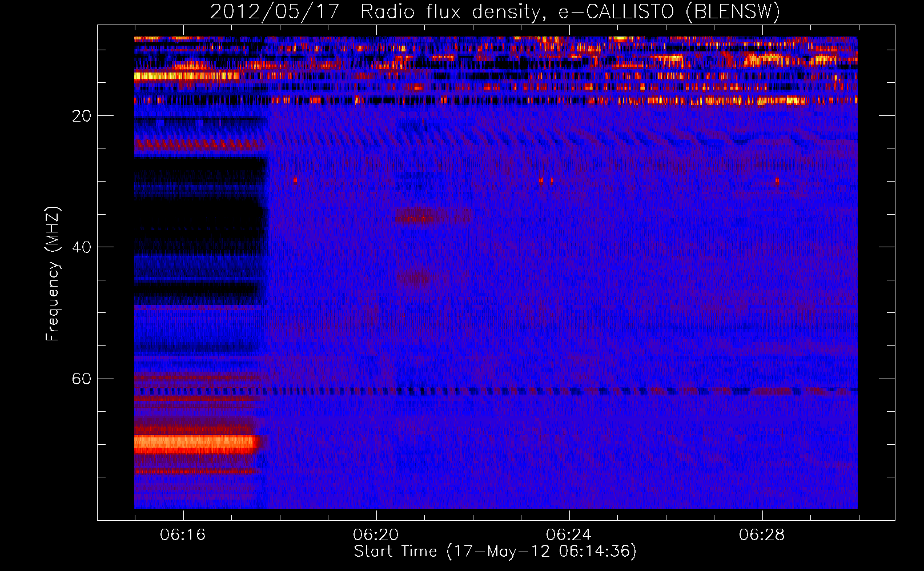Viewport: 924px width, 571px height.
Task: Click the 06:24 time tick label
Action: pyautogui.click(x=569, y=534)
